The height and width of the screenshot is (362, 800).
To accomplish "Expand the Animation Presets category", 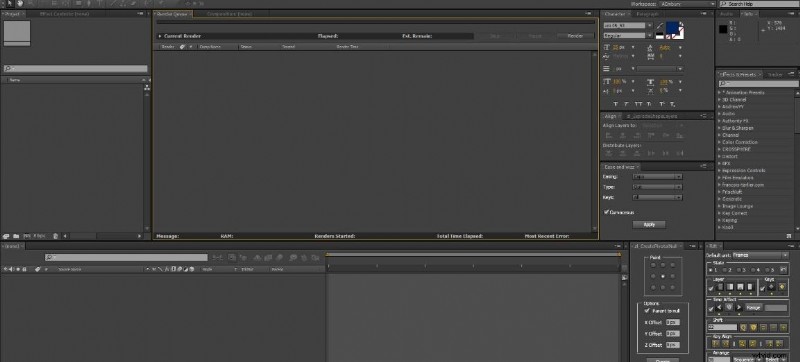I will pos(720,92).
